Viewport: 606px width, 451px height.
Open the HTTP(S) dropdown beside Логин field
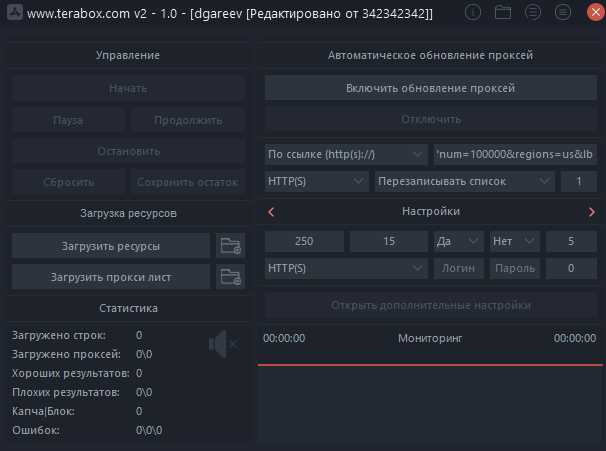pos(346,268)
